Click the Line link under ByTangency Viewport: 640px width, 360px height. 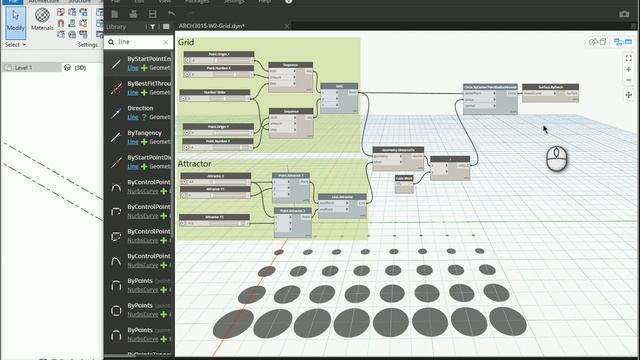tap(133, 142)
